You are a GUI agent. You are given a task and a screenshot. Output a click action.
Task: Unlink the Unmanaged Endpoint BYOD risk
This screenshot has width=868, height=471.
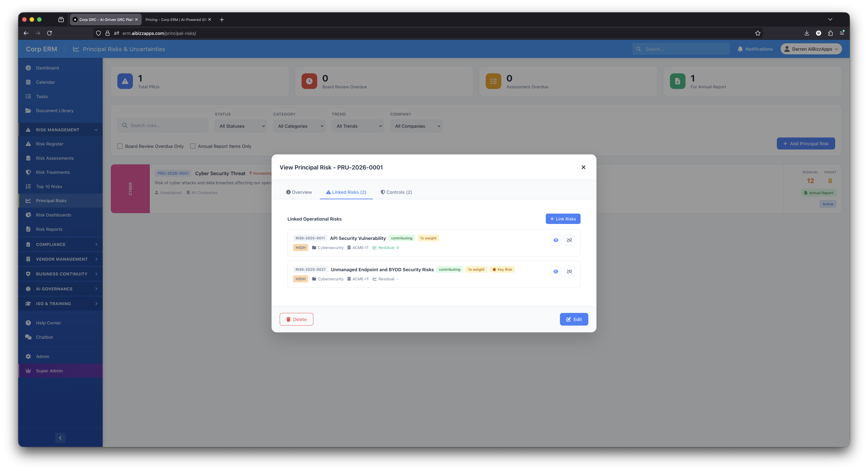[569, 271]
